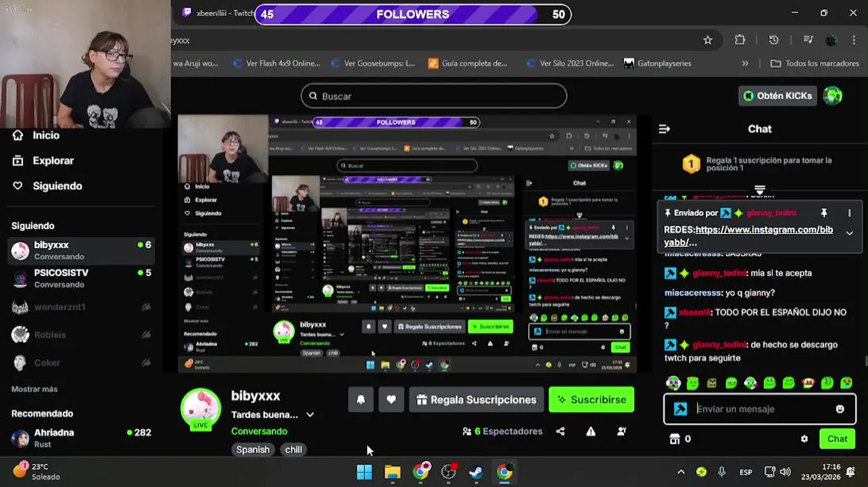The height and width of the screenshot is (487, 868).
Task: Click the 6 Espectadores viewer count
Action: 502,431
